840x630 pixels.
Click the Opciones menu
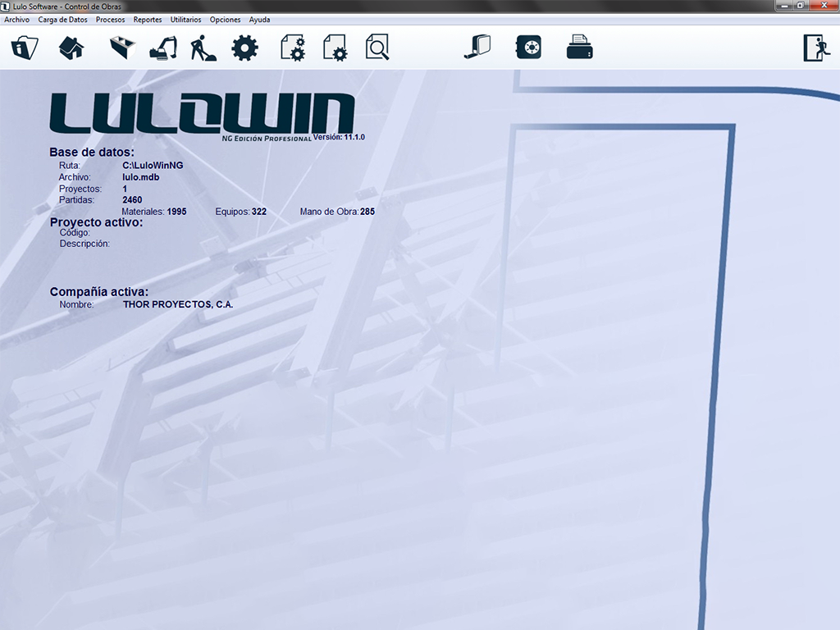click(x=226, y=20)
